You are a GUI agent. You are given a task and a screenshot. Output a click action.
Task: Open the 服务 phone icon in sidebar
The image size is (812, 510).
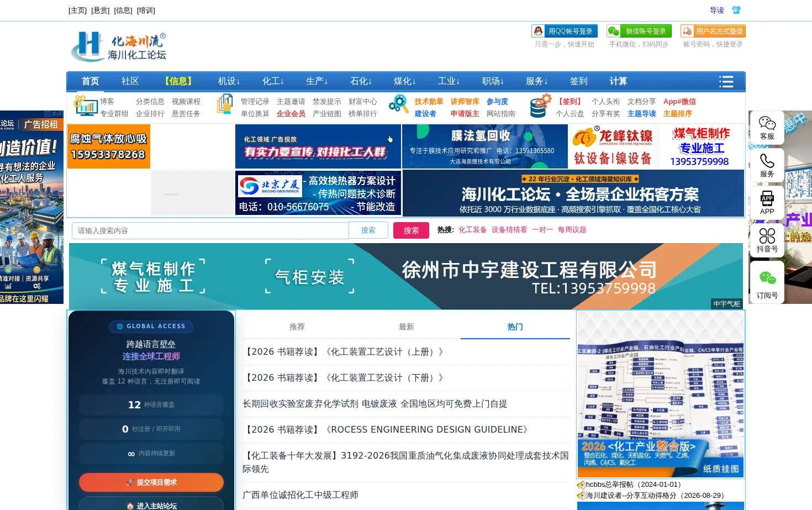tap(767, 166)
